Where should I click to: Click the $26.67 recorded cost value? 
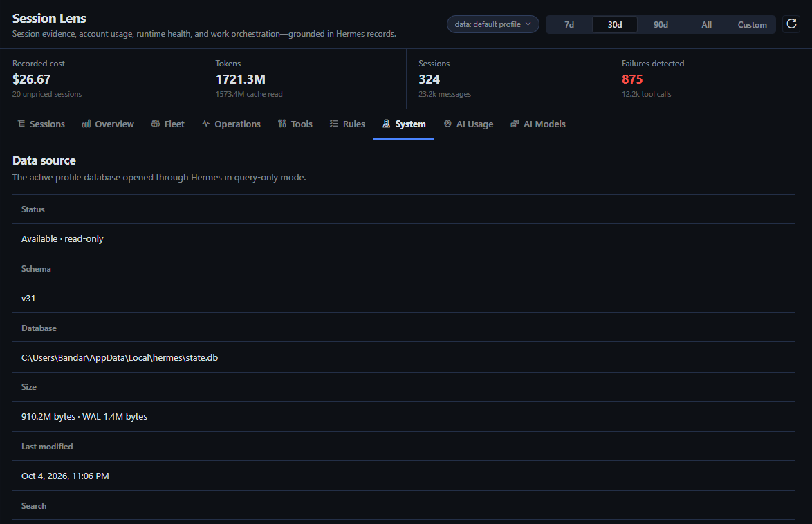click(32, 79)
